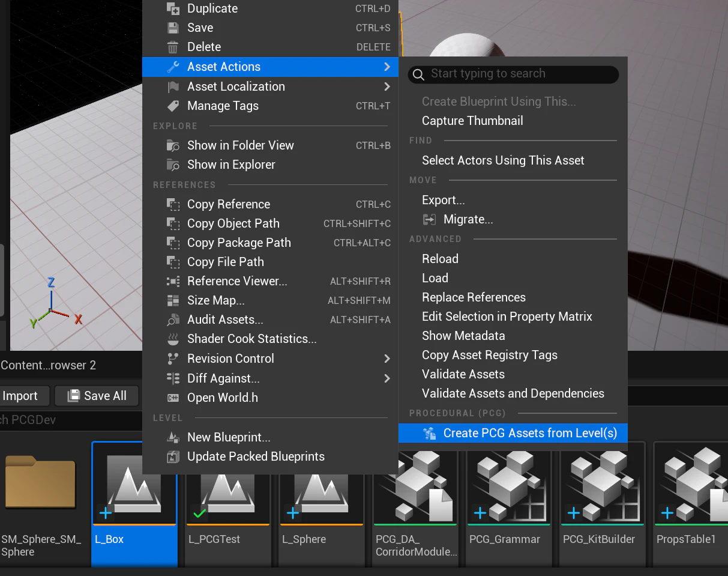This screenshot has width=728, height=576.
Task: Click the Reference Viewer icon
Action: pyautogui.click(x=173, y=281)
